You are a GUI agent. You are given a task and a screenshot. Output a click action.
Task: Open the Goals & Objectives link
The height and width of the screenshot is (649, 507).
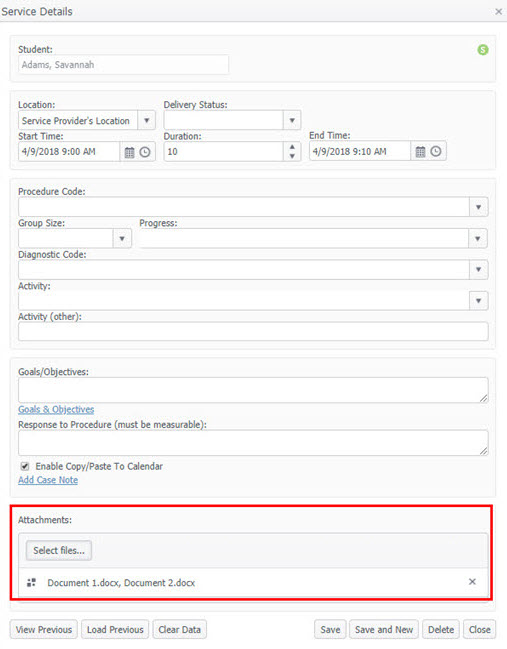point(56,409)
